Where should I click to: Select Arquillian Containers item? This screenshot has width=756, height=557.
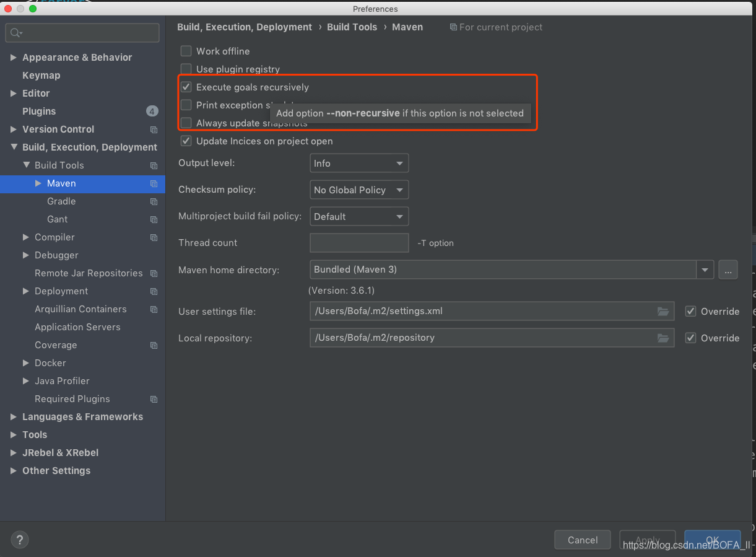tap(80, 309)
